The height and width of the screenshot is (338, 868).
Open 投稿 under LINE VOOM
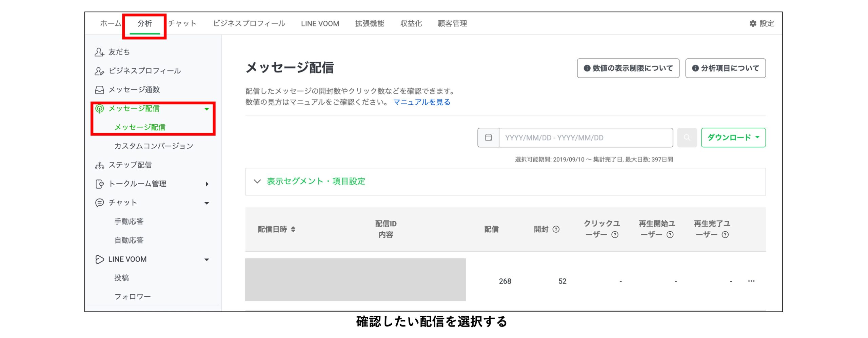click(121, 278)
